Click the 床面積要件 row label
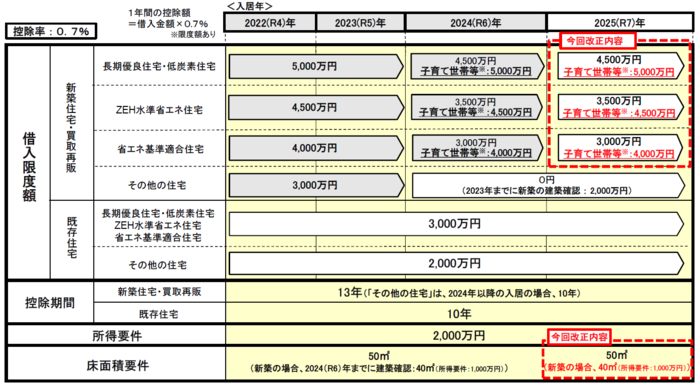This screenshot has height=385, width=700. click(117, 366)
